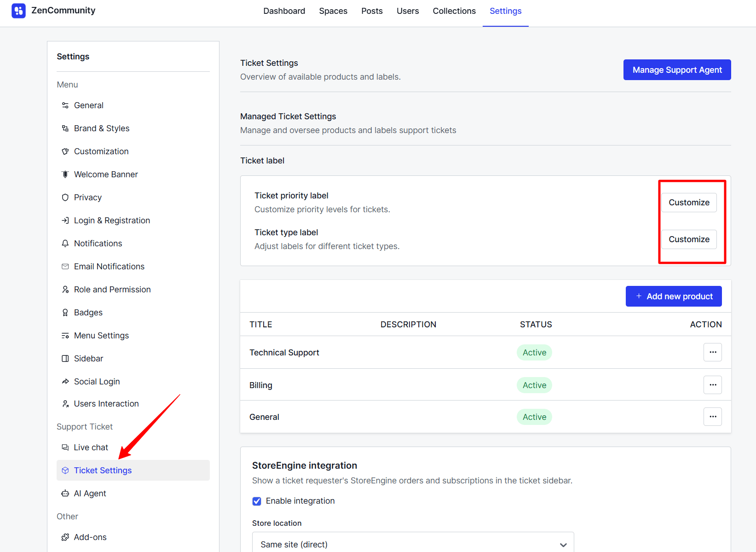Customize the ticket type label
This screenshot has height=552, width=756.
(689, 239)
